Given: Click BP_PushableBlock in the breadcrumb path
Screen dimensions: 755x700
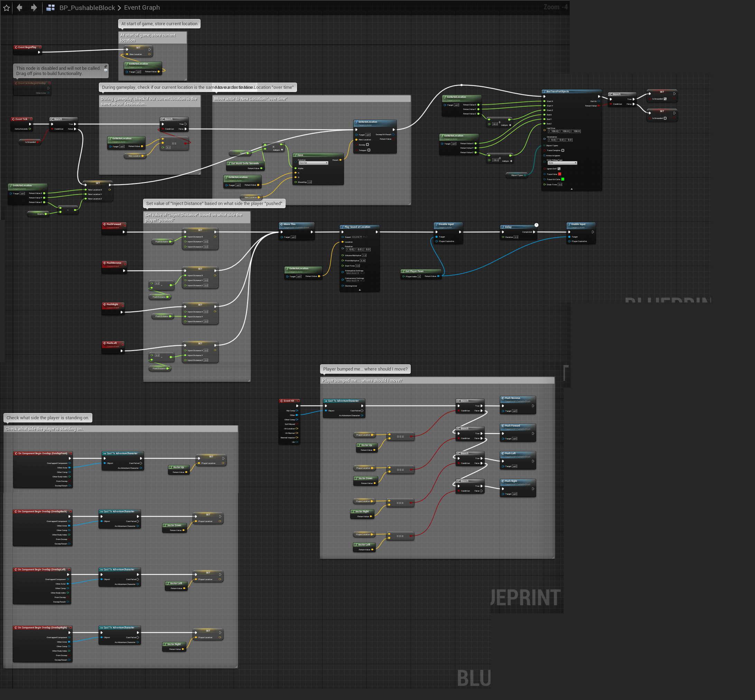Looking at the screenshot, I should (x=87, y=8).
